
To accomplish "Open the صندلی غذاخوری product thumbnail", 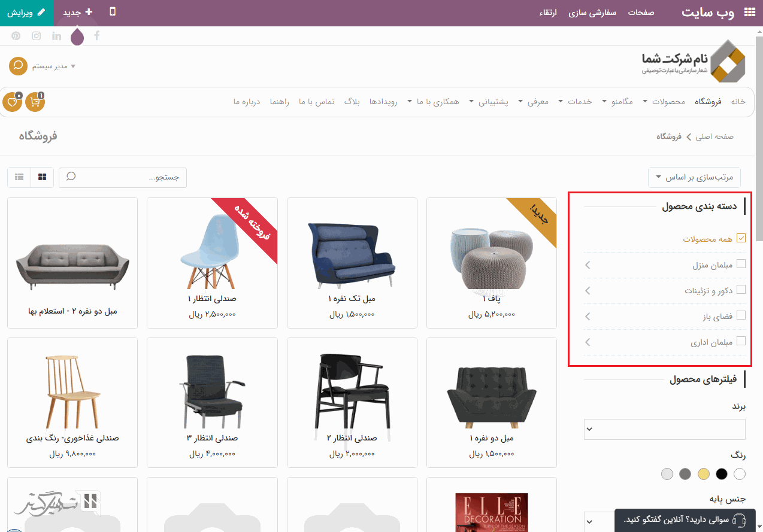I will pyautogui.click(x=72, y=392).
